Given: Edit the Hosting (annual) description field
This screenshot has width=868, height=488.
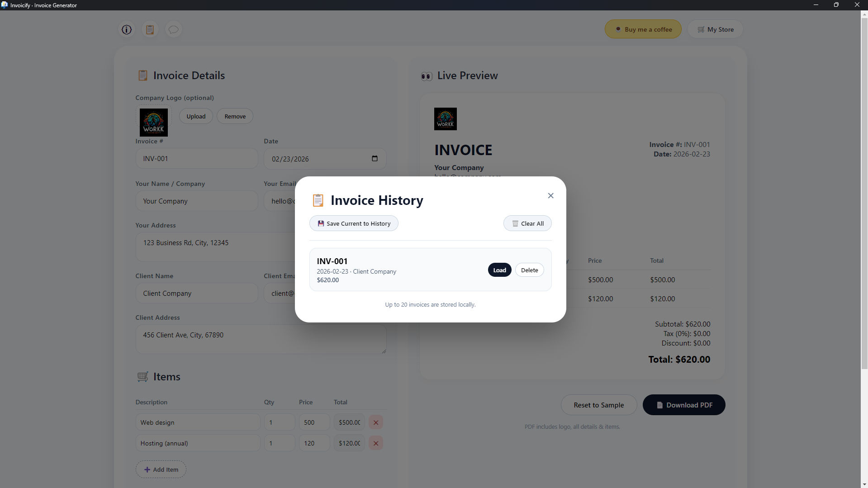Looking at the screenshot, I should coord(198,443).
